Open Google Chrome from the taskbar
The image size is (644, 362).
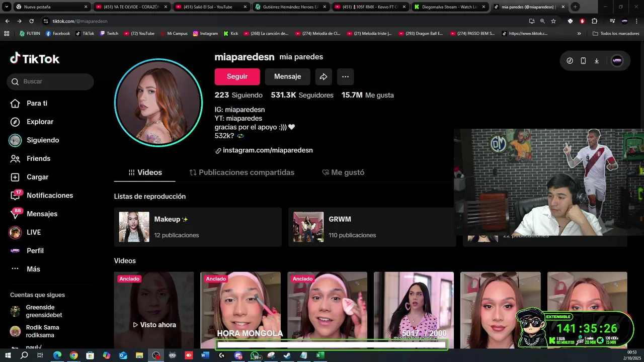click(73, 355)
